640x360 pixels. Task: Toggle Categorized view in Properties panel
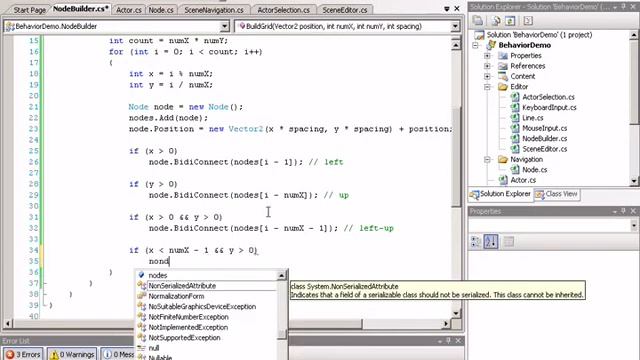(x=476, y=242)
